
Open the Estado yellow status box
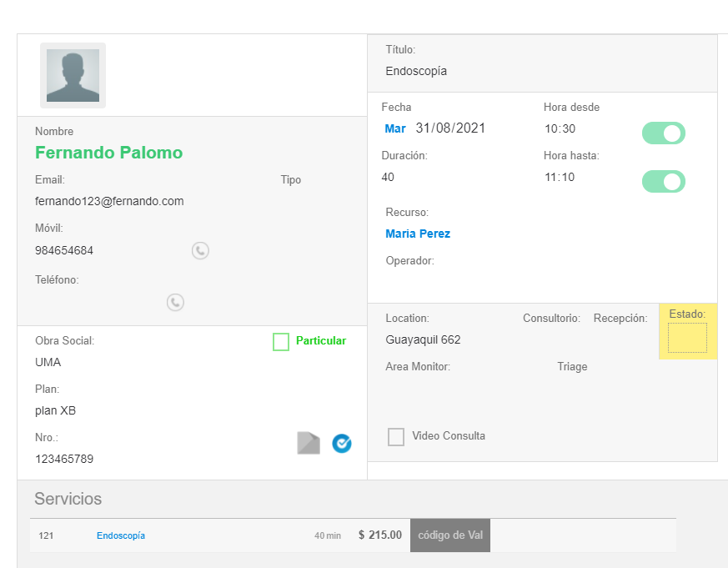click(x=687, y=339)
